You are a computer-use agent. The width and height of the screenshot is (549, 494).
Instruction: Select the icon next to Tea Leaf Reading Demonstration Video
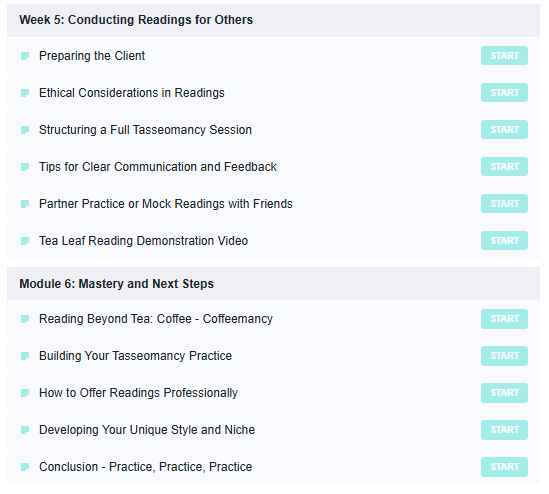(25, 241)
